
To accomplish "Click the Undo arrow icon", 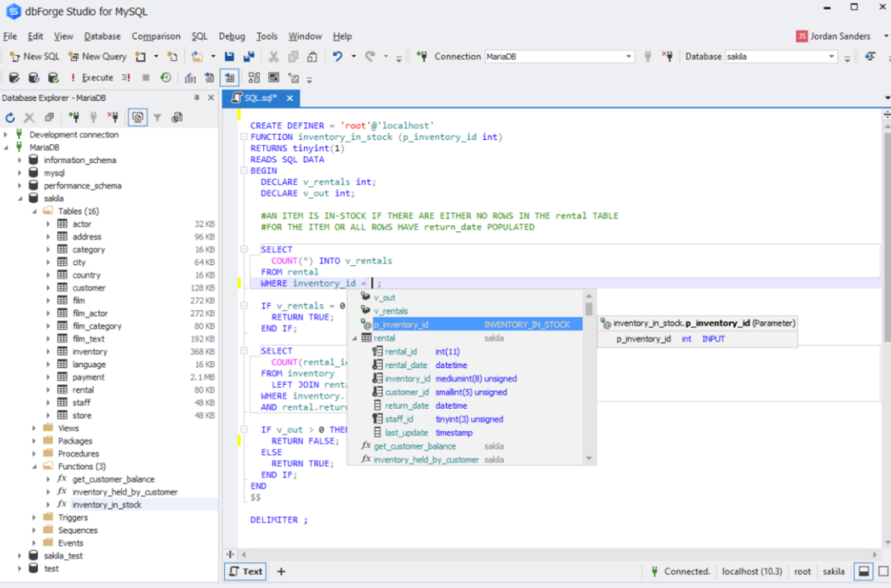I will pos(337,57).
